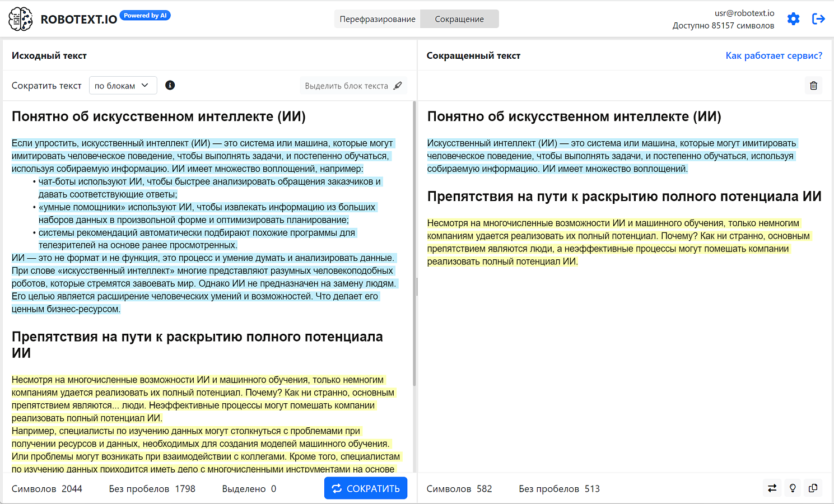Click the source text vertical scrollbar
The image size is (834, 504).
414,244
